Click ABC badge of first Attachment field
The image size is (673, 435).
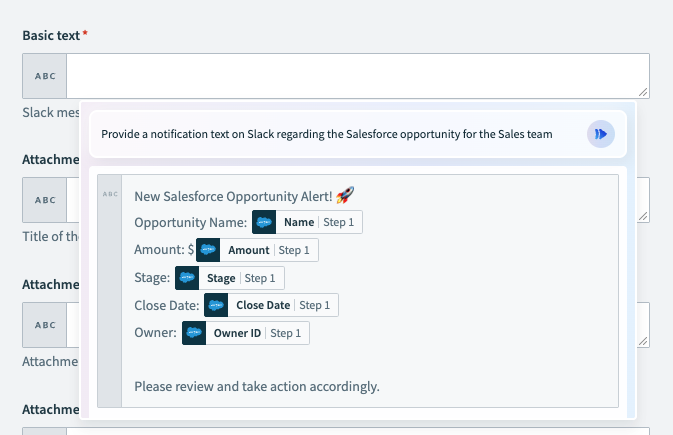coord(45,200)
